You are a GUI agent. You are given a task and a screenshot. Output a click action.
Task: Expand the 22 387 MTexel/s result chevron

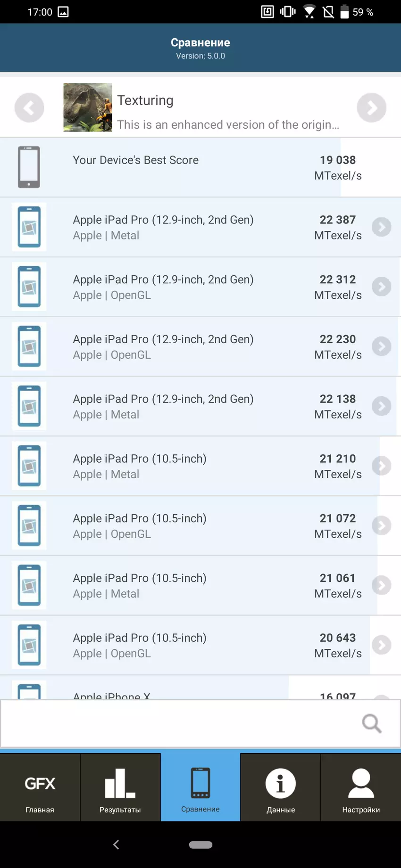381,227
